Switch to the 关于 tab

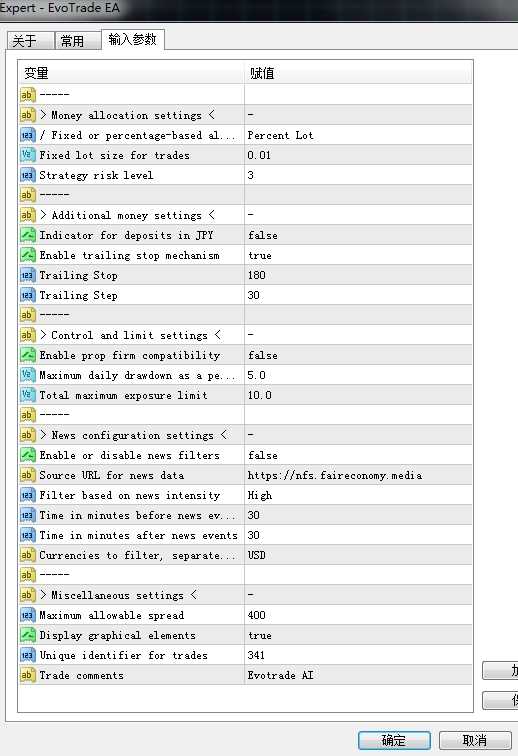click(30, 41)
